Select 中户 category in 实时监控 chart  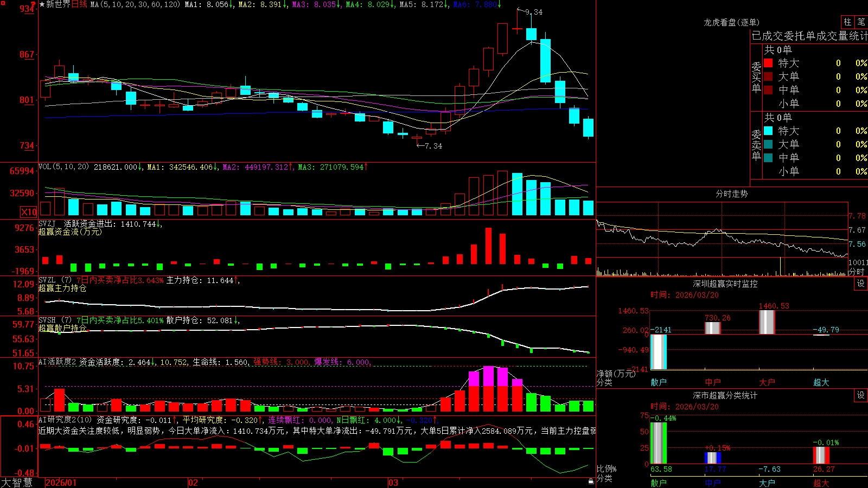pos(713,382)
